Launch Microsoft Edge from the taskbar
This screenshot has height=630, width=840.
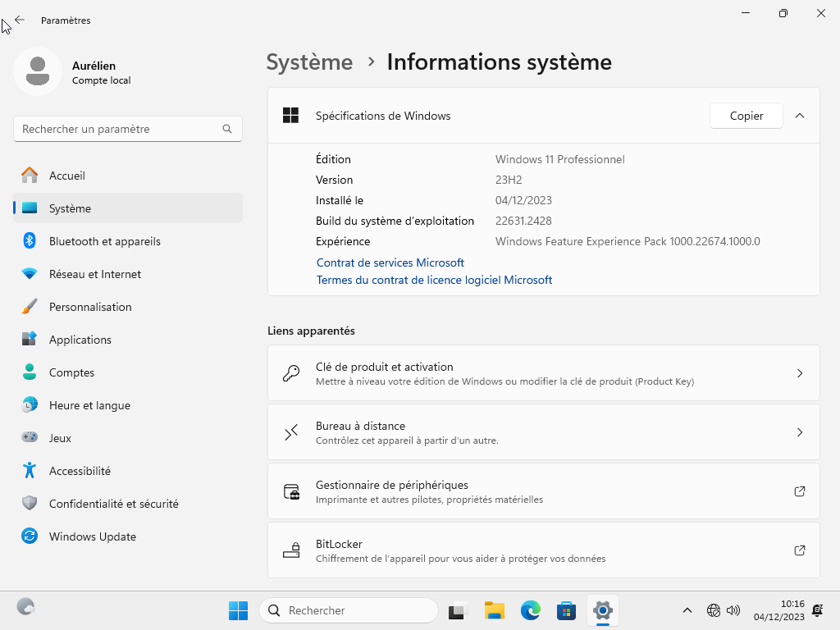click(x=531, y=610)
